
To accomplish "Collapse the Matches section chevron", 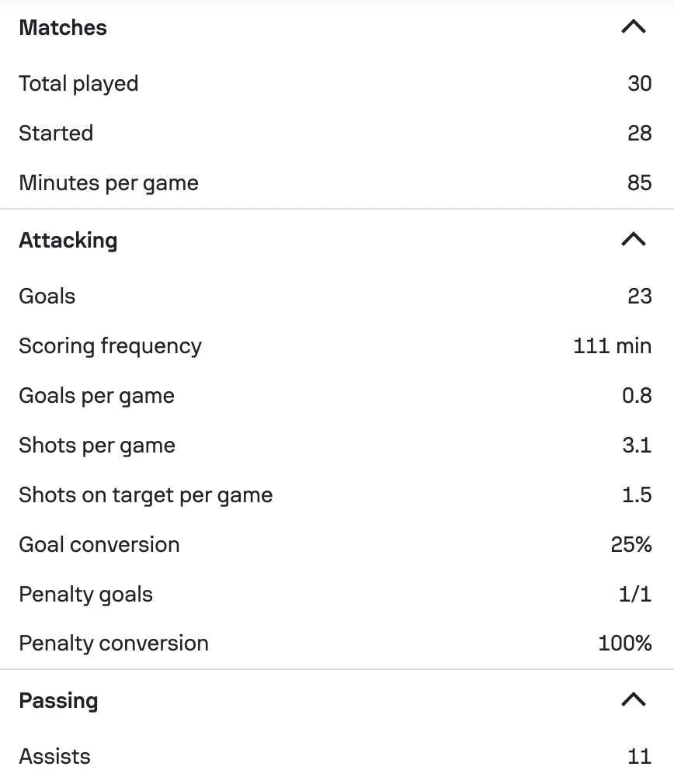I will (x=634, y=26).
